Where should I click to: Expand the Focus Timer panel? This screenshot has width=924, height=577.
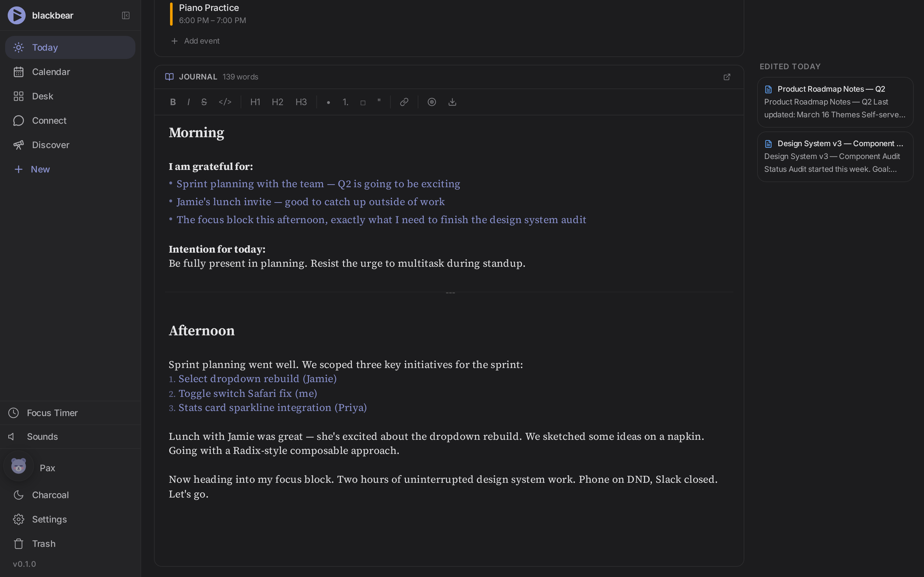point(52,413)
